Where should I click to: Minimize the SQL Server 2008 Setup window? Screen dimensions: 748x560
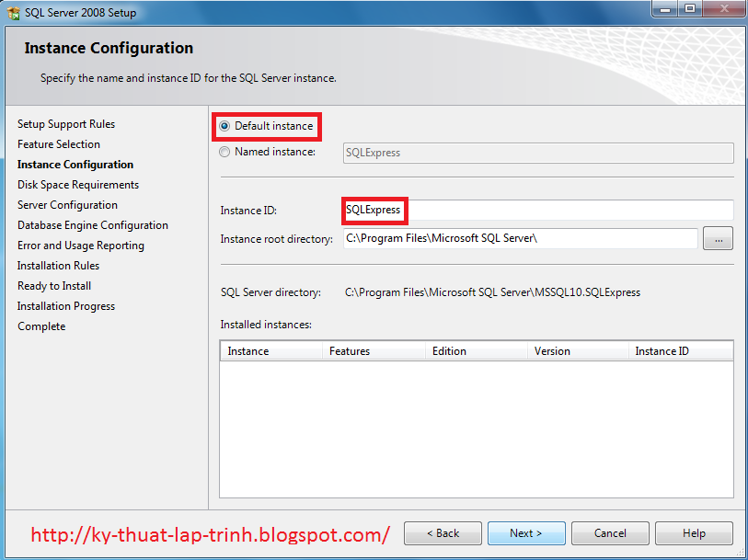tap(665, 9)
